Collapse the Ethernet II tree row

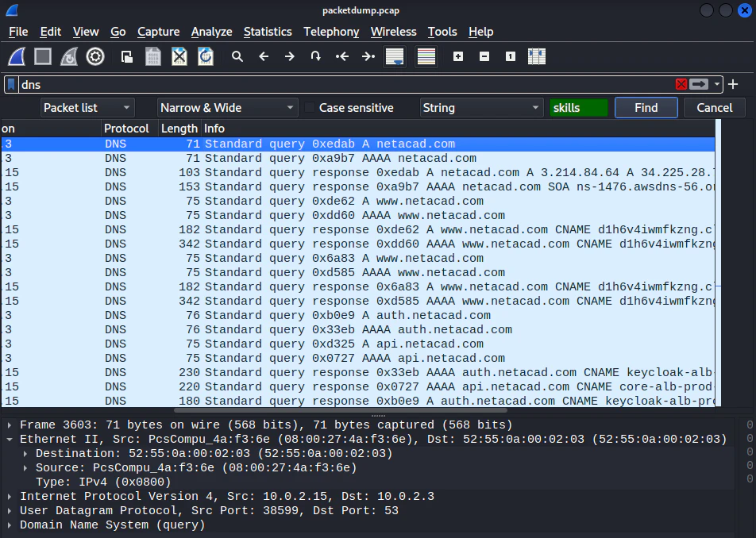pyautogui.click(x=10, y=440)
